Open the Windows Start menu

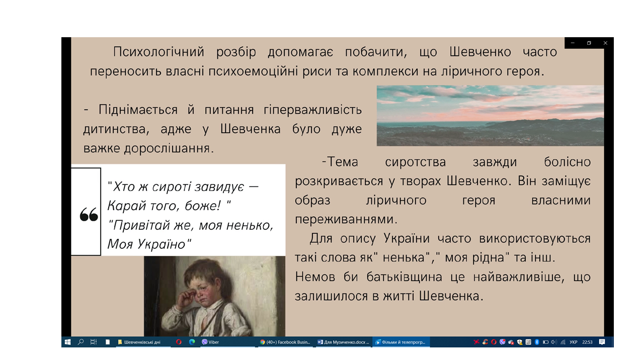67,342
